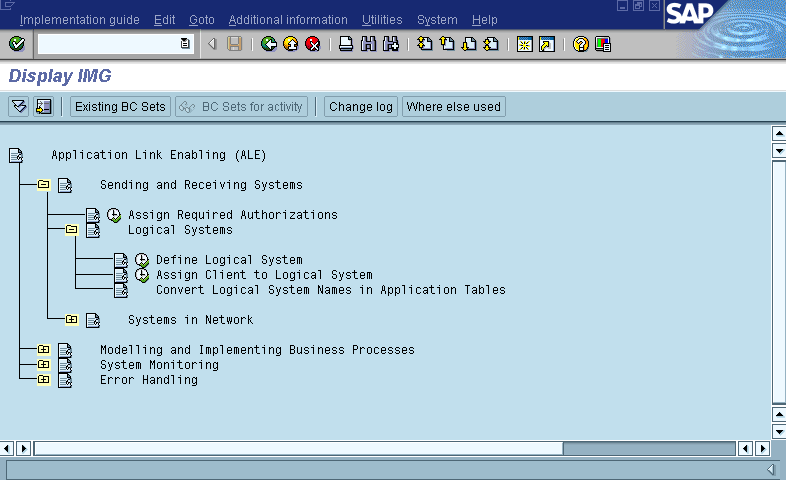Click the Save diskette icon
786x480 pixels.
[235, 44]
